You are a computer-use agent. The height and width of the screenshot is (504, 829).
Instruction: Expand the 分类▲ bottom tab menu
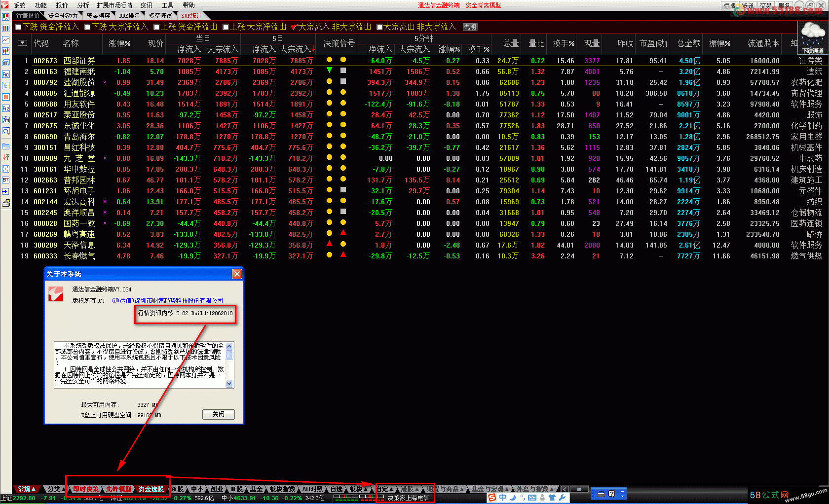[x=56, y=489]
